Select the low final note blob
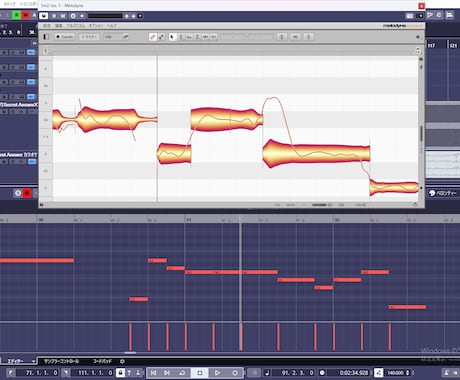460x380 pixels. [394, 187]
